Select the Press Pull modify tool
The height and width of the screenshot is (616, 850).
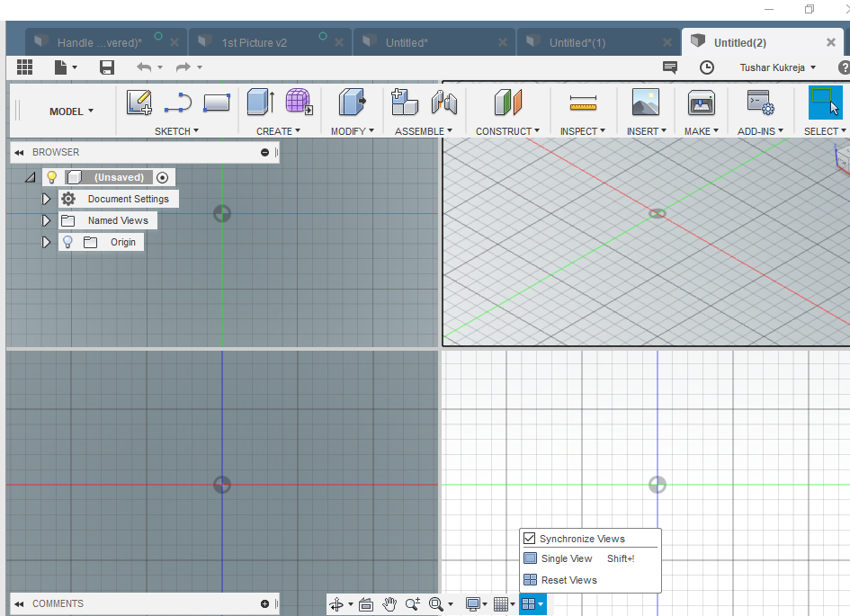(x=353, y=103)
